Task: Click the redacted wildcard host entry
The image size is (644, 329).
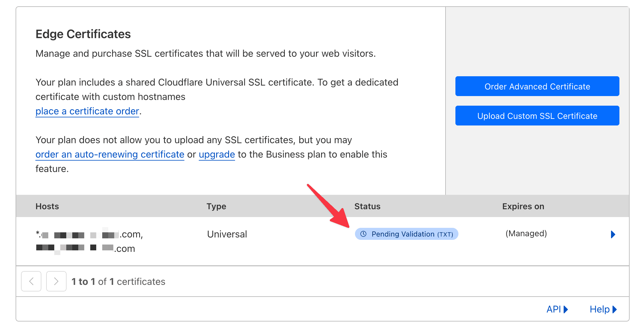Action: [x=89, y=234]
